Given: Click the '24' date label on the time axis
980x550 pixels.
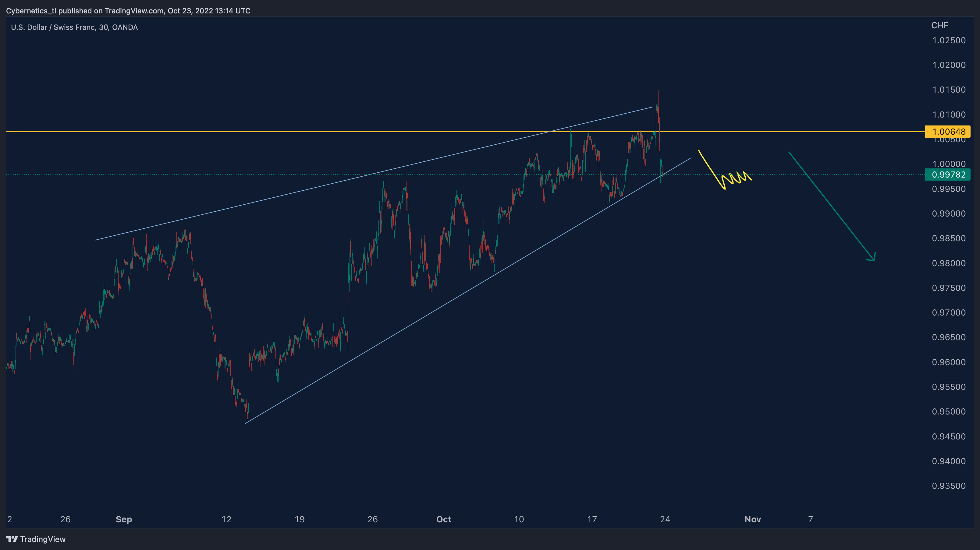Looking at the screenshot, I should pos(665,519).
